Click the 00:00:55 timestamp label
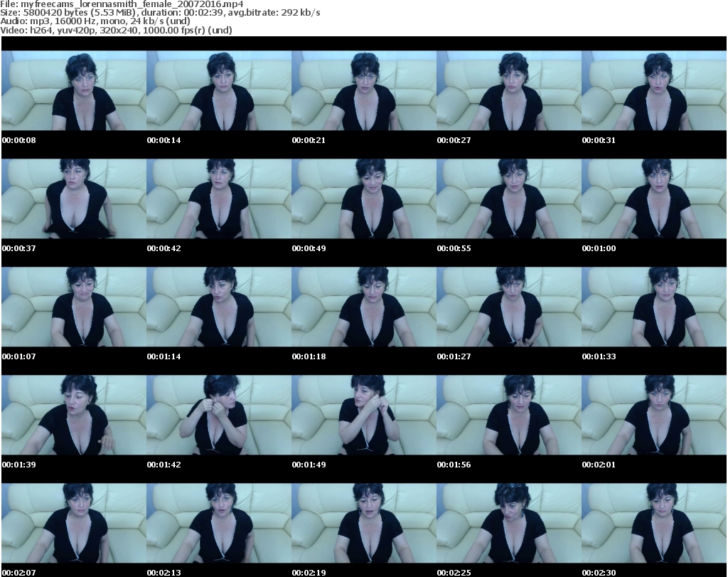 pyautogui.click(x=454, y=248)
